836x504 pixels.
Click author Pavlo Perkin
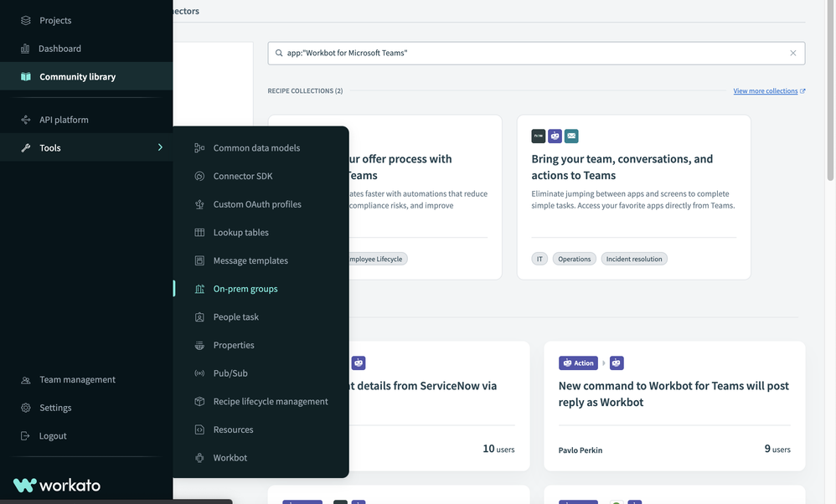(580, 450)
